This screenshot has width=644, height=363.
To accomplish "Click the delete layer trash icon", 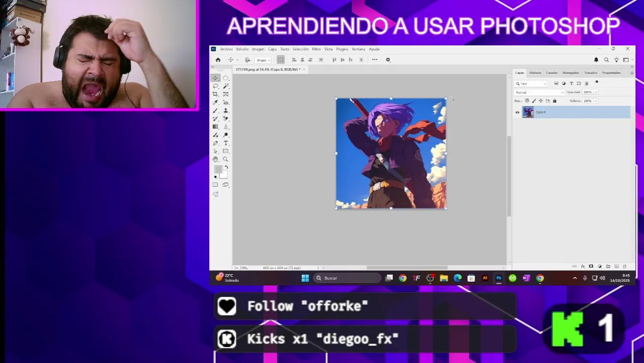I will coord(625,266).
